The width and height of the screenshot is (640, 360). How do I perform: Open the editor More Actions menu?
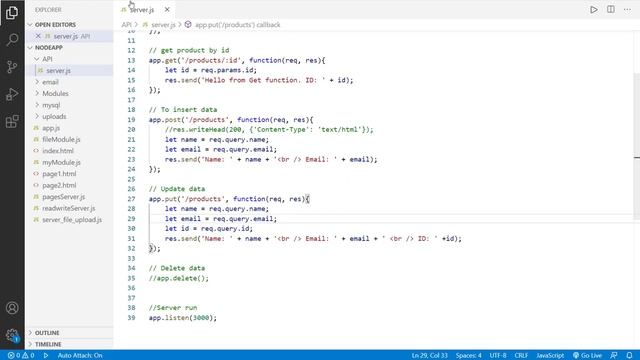627,9
